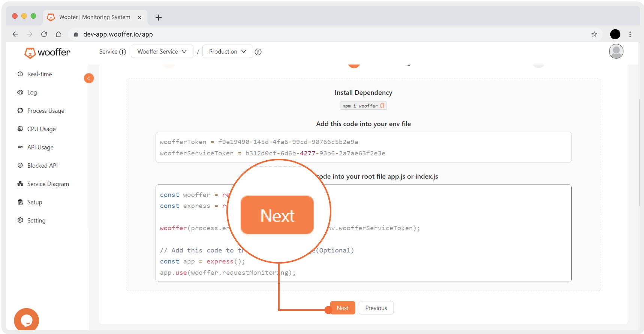Open a new browser tab

pos(159,17)
